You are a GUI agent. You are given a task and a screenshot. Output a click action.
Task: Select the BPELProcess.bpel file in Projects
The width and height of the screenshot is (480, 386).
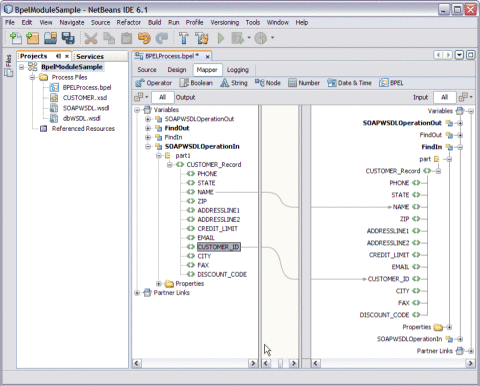[87, 87]
